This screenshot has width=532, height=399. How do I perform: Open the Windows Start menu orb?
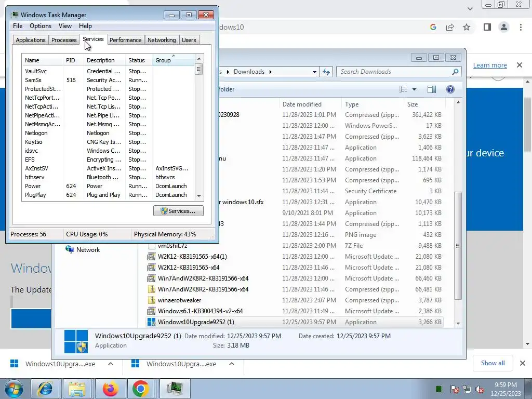point(14,389)
